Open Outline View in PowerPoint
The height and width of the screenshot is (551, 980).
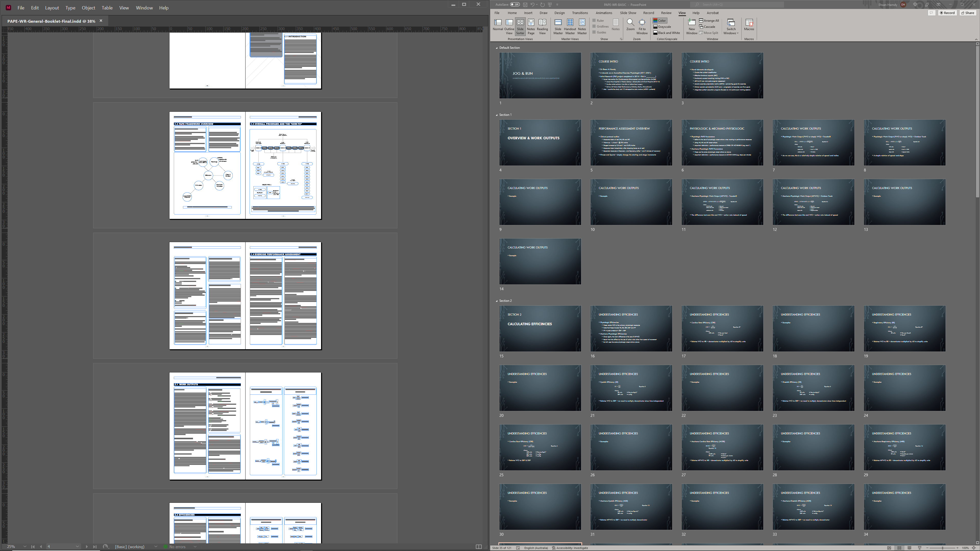point(509,27)
